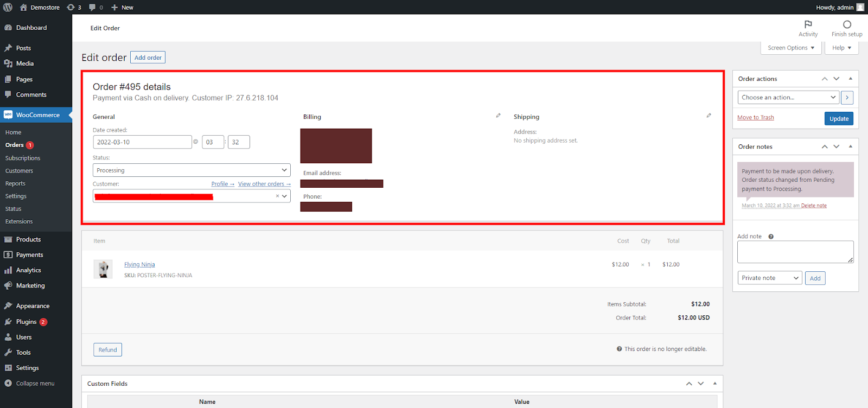This screenshot has height=408, width=868.
Task: Click the admin avatar in top bar
Action: (x=860, y=7)
